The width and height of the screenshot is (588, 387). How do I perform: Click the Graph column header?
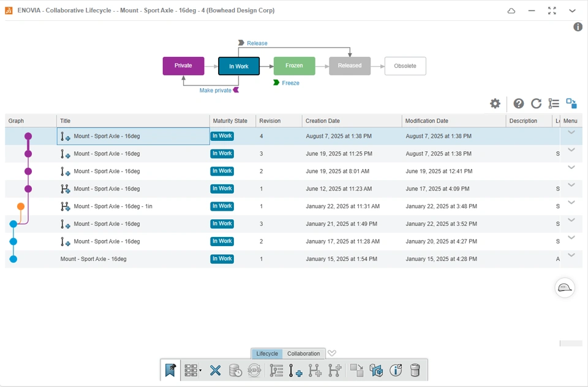31,121
